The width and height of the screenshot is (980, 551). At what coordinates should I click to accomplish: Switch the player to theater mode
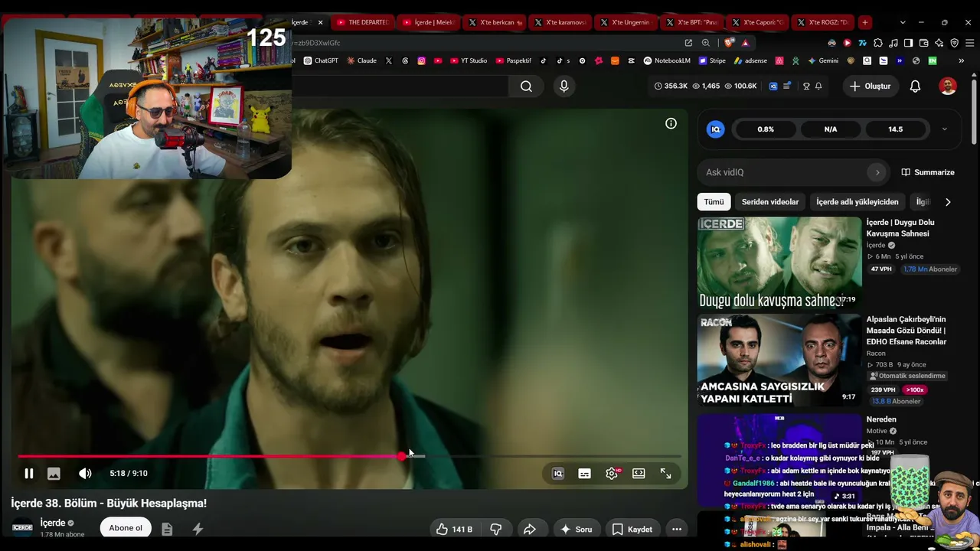coord(639,474)
